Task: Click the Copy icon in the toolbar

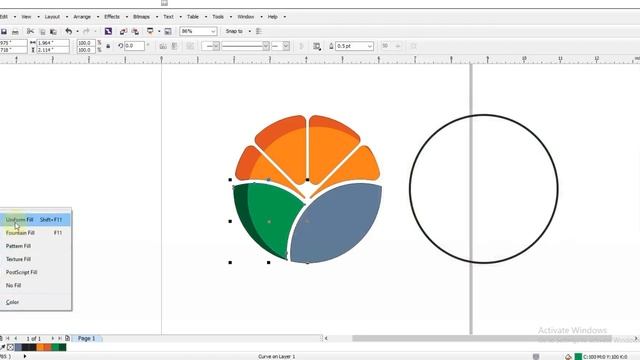Action: point(42,31)
